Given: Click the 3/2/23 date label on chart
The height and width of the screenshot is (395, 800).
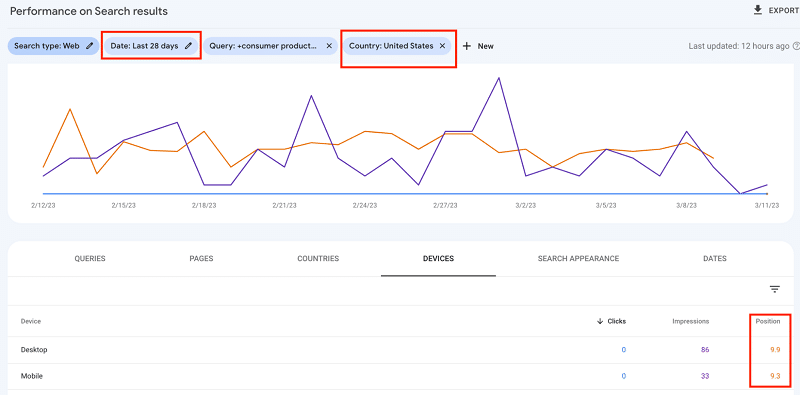Looking at the screenshot, I should (x=526, y=206).
